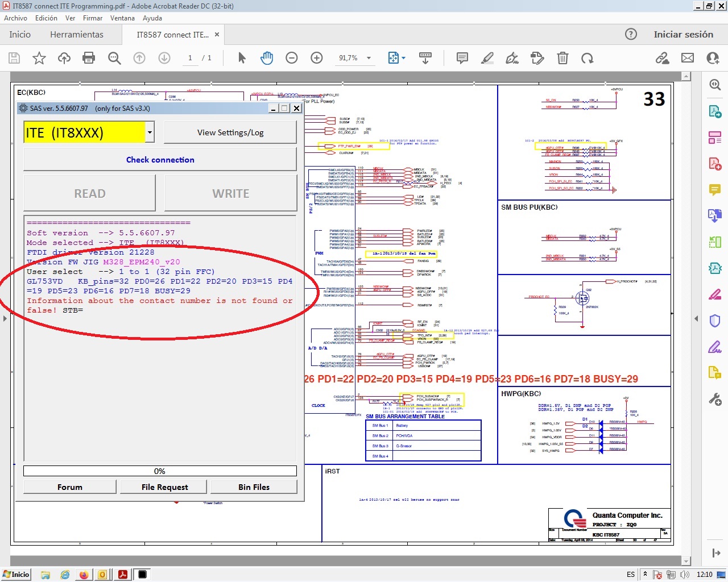Expand the left navigation pane arrow
Screen dimensions: 728x582
tap(5, 318)
